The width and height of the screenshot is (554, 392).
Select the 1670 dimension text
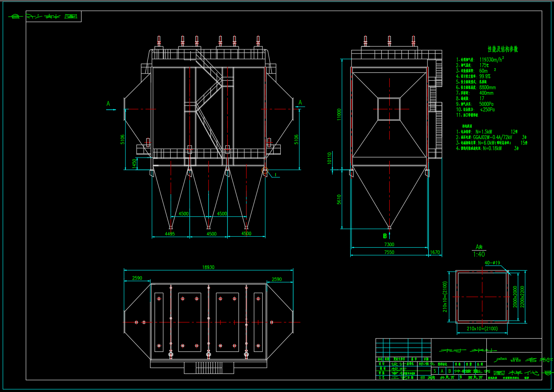434,252
